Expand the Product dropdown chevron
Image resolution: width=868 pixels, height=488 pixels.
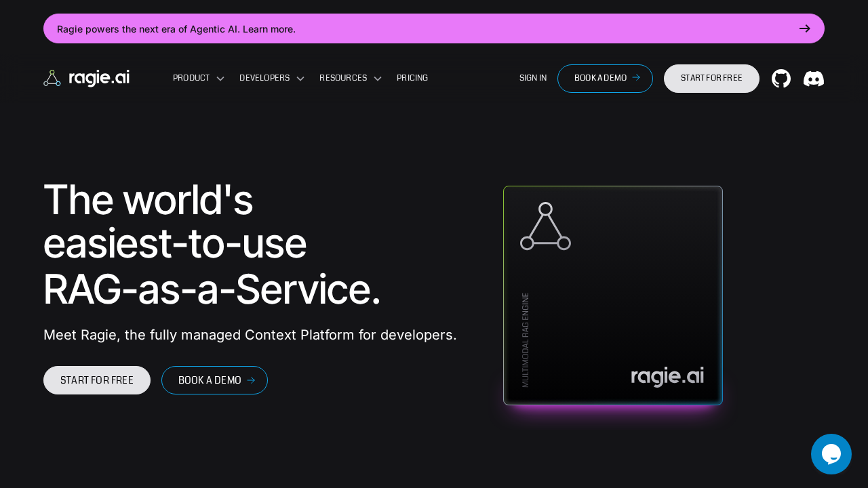[220, 78]
